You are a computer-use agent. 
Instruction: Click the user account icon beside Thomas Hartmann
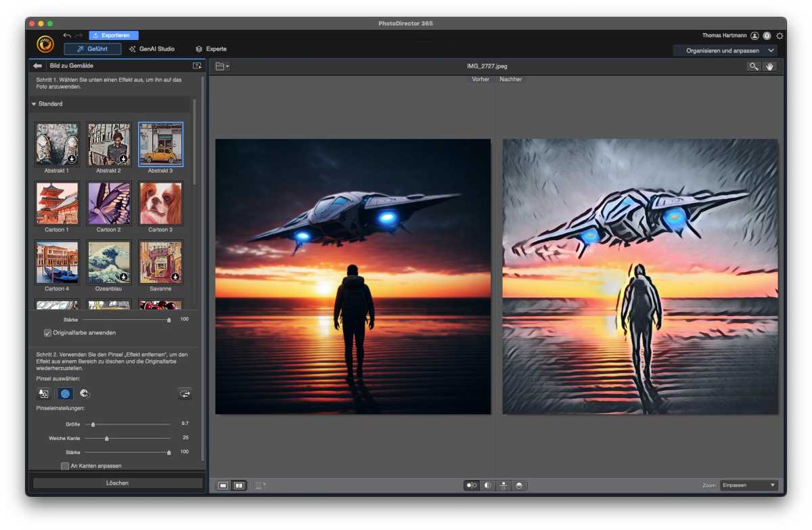point(754,36)
